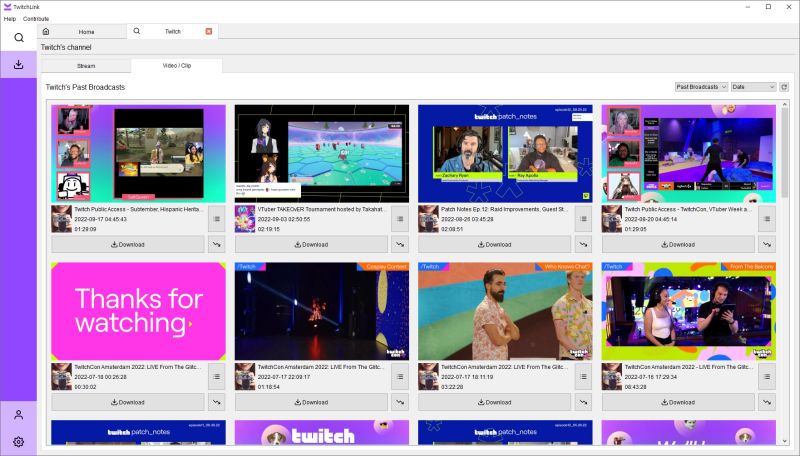Click the 'Twitch's Past Broadcasts' heading
The width and height of the screenshot is (800, 456).
point(85,87)
